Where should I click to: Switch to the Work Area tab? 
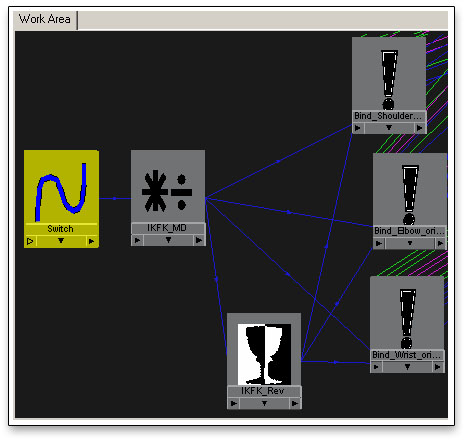pyautogui.click(x=45, y=19)
